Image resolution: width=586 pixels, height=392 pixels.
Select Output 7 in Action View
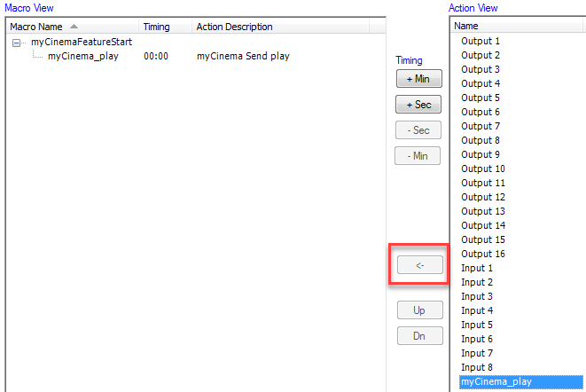481,127
